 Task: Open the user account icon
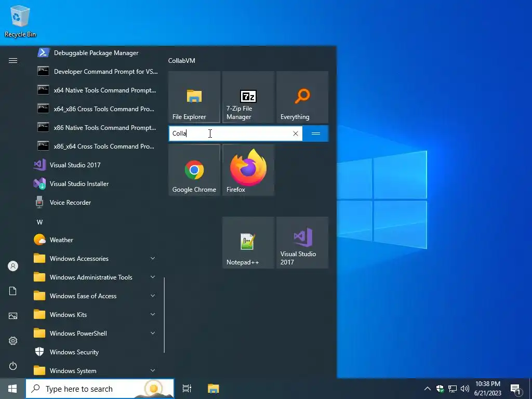point(13,266)
